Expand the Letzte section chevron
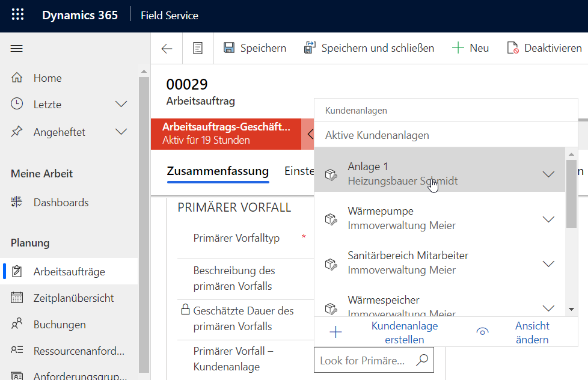The height and width of the screenshot is (380, 588). pos(121,105)
